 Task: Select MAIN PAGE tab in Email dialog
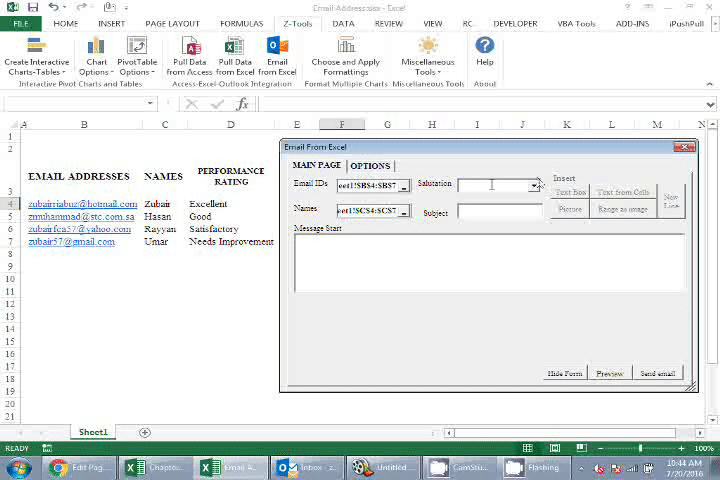point(316,165)
